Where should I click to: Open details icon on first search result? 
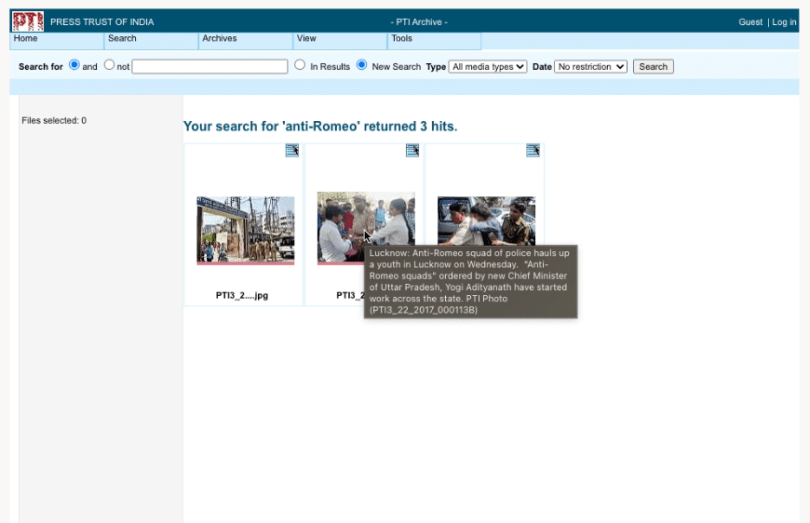point(292,151)
